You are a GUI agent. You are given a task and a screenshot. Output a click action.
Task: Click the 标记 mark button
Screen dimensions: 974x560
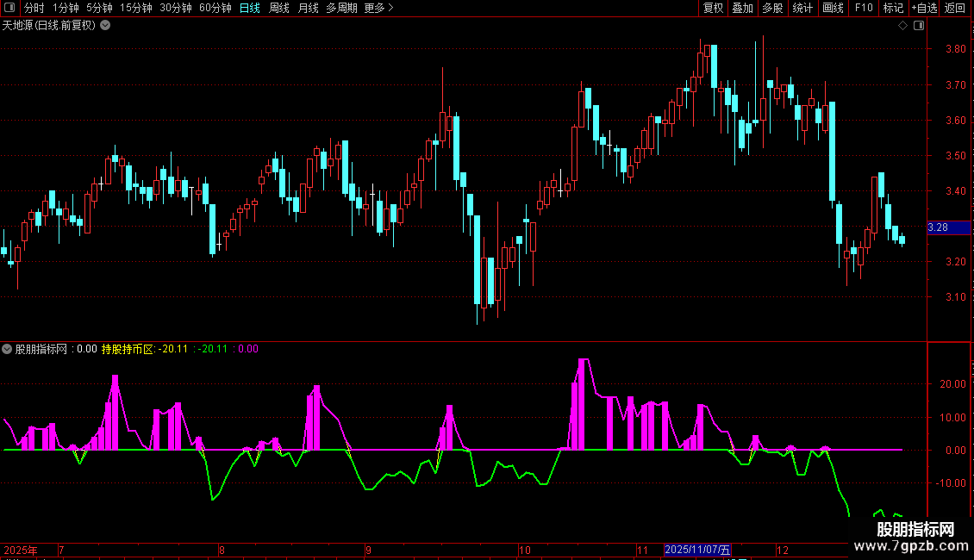coord(893,8)
